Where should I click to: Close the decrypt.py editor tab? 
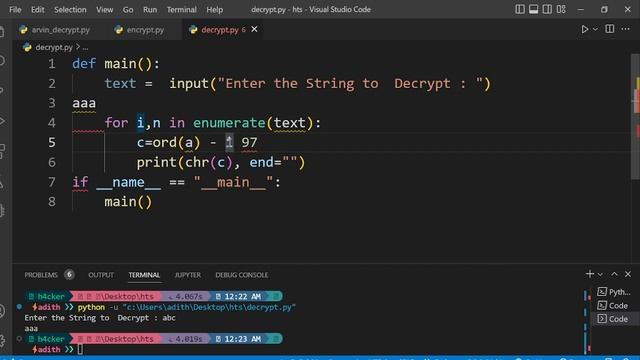point(254,29)
